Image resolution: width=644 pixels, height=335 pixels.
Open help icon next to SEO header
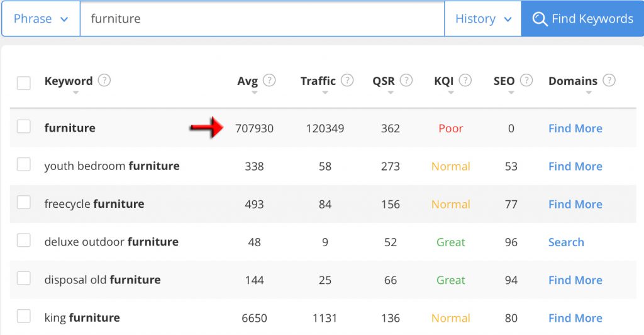[526, 80]
